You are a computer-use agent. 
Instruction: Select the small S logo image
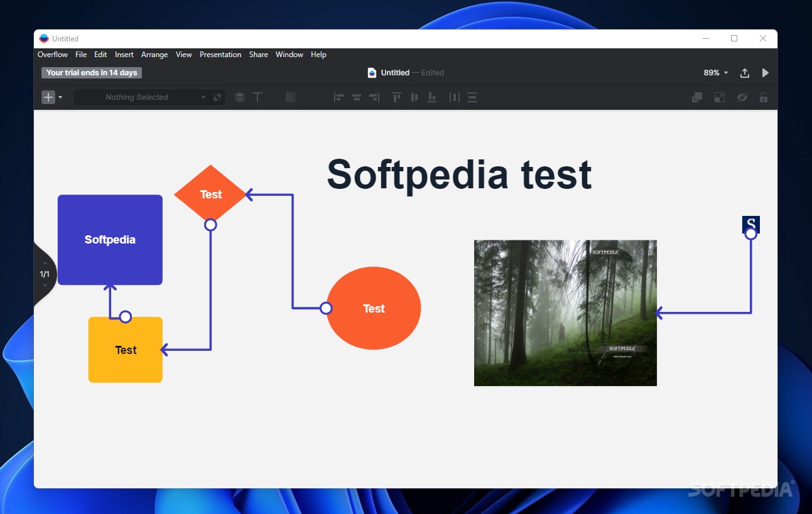coord(751,224)
